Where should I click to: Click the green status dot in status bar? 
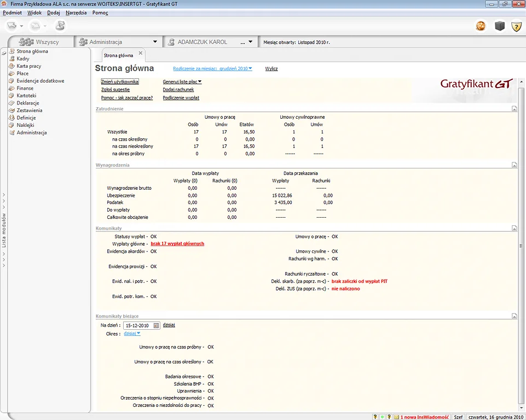click(382, 417)
